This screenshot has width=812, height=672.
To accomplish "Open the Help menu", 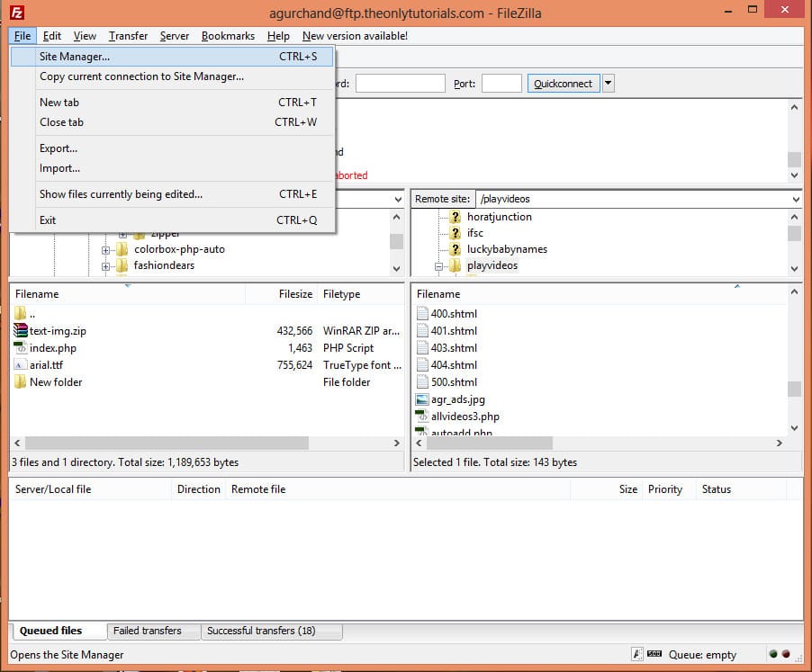I will click(278, 36).
